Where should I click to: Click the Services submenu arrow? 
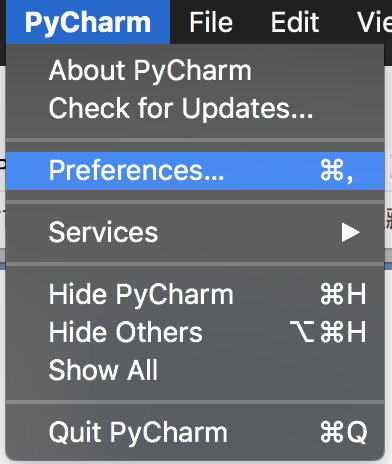(x=350, y=232)
